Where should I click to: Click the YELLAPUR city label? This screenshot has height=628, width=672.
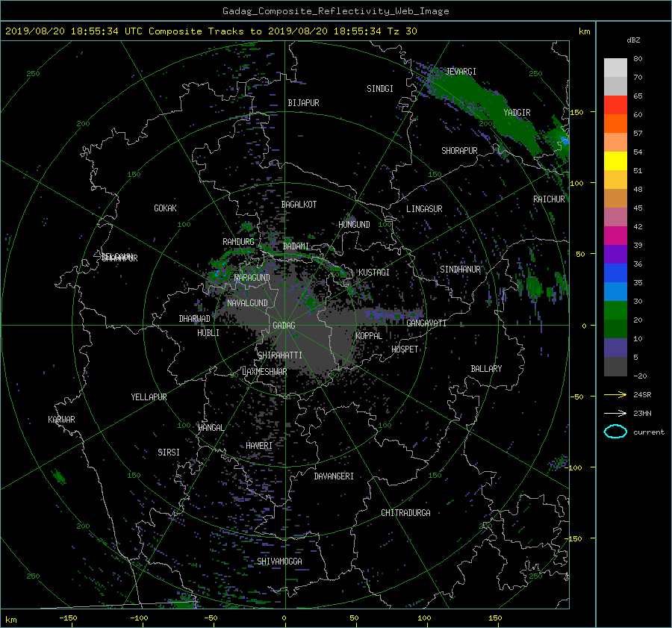[x=149, y=397]
